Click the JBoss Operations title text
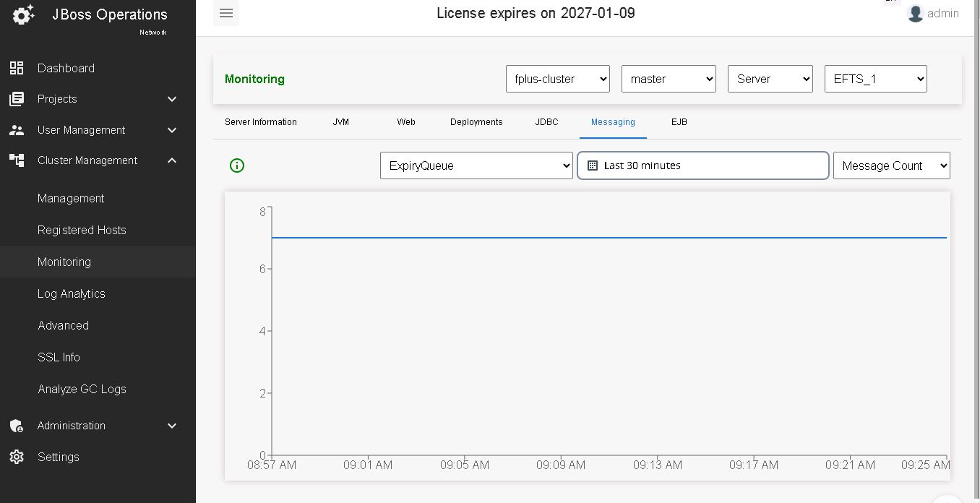 coord(110,14)
